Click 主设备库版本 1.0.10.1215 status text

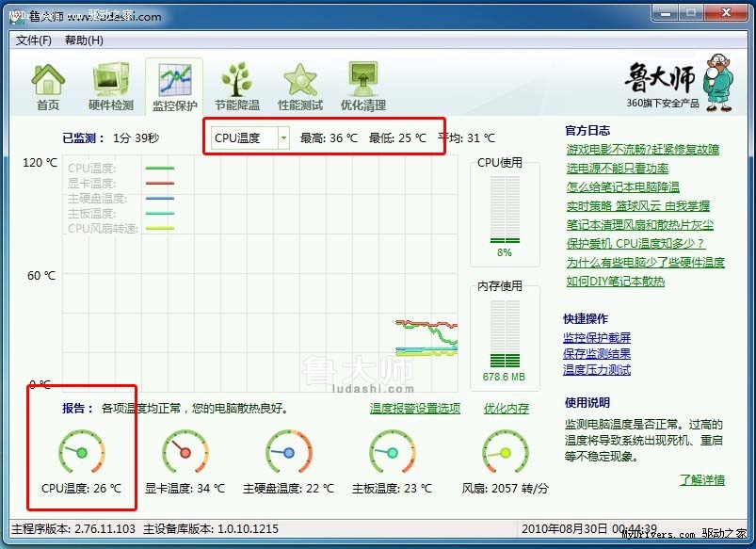pos(211,528)
